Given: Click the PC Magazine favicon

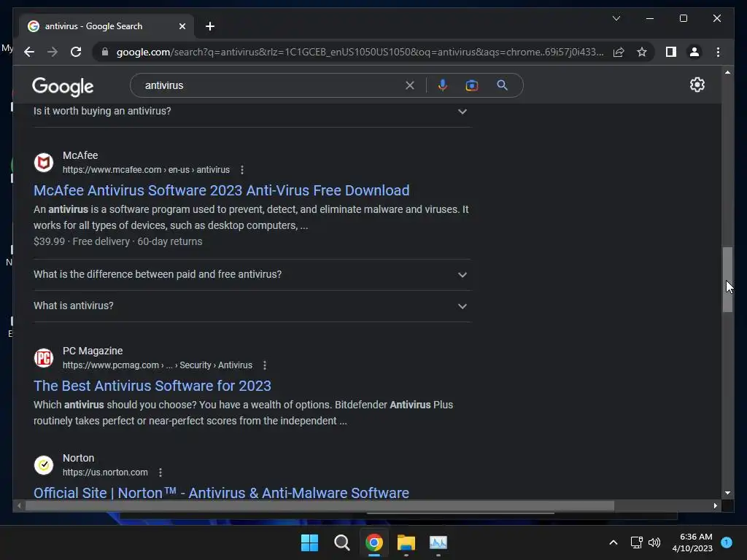Looking at the screenshot, I should pyautogui.click(x=43, y=357).
